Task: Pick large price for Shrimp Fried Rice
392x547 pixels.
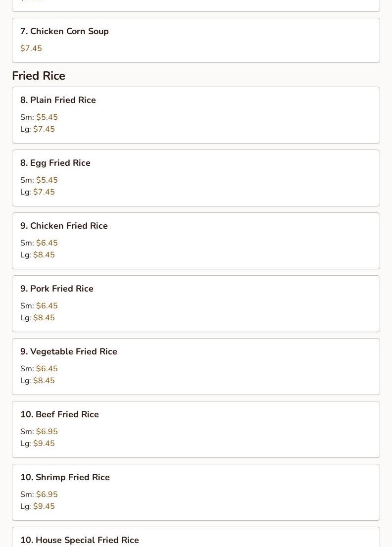Action: coord(44,506)
